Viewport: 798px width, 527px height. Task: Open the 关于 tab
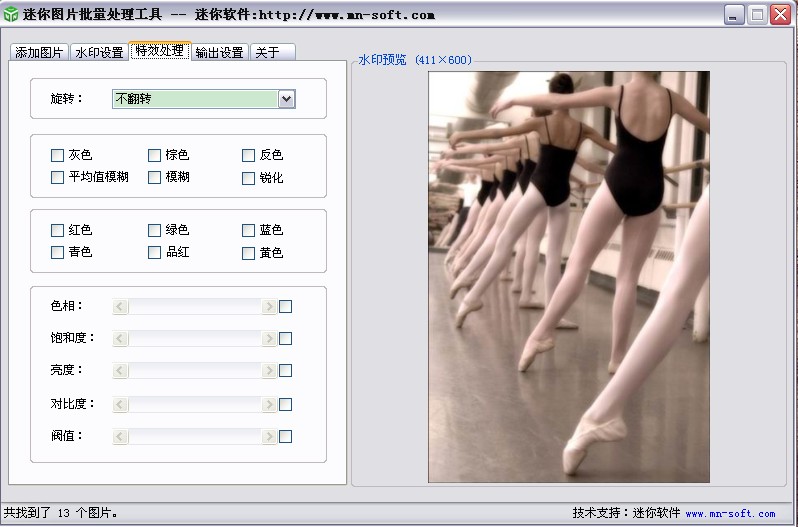272,52
